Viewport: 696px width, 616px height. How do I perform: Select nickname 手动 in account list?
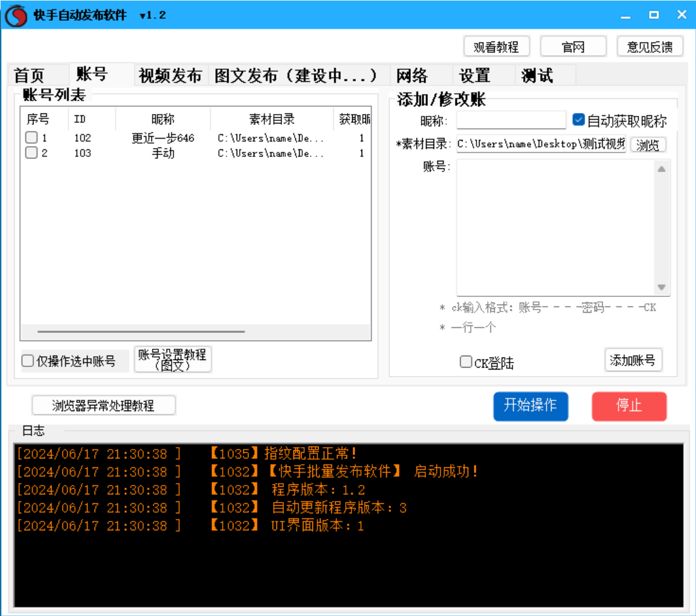[163, 153]
